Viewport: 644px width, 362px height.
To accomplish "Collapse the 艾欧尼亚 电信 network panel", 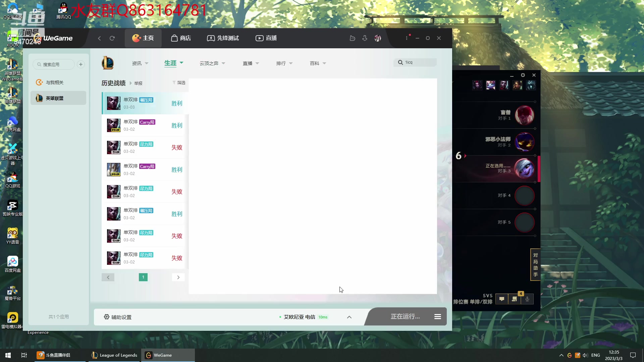I will click(x=349, y=317).
